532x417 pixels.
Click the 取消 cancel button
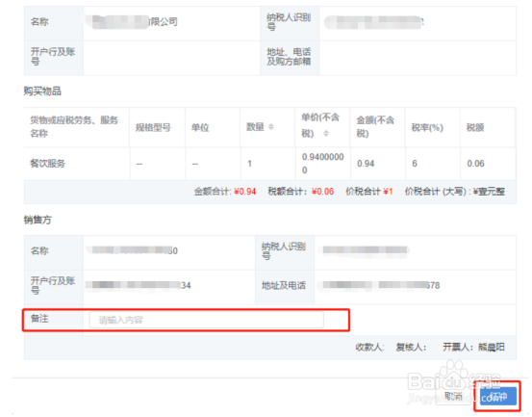pyautogui.click(x=454, y=396)
